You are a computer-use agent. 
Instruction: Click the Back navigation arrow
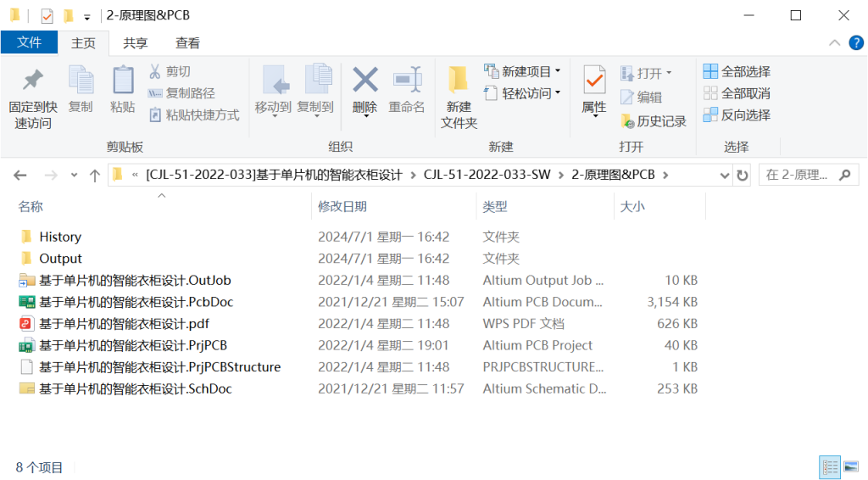tap(20, 176)
